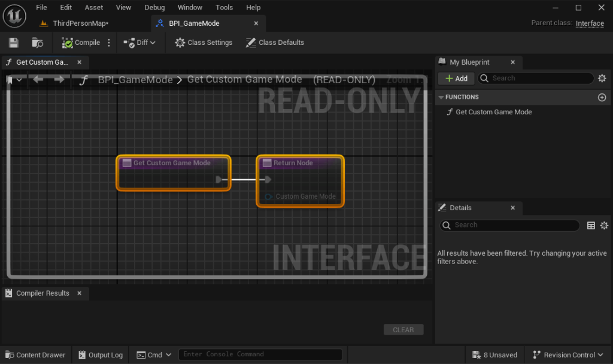Open My Blueprint settings gear
Image resolution: width=613 pixels, height=364 pixels.
click(x=602, y=78)
